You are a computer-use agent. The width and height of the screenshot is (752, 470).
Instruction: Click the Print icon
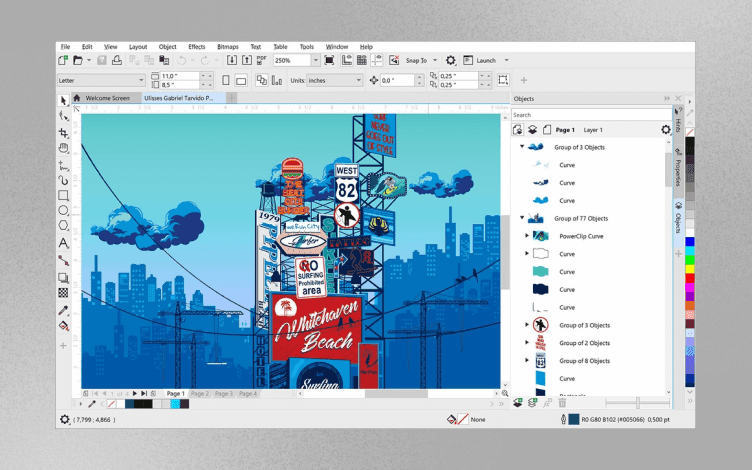click(117, 60)
